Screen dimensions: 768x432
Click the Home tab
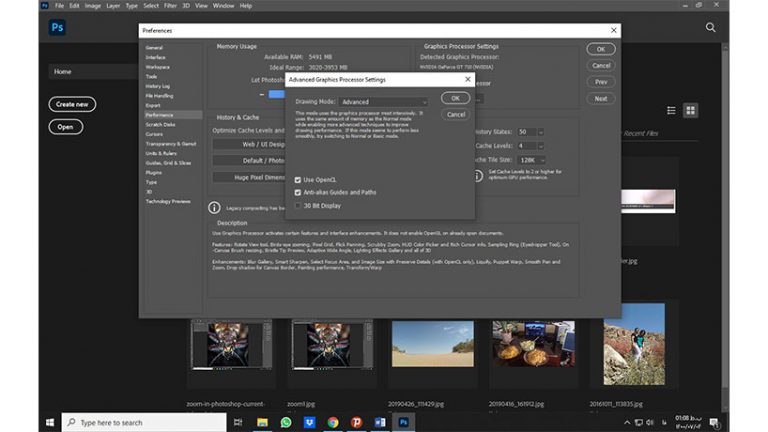[93, 72]
